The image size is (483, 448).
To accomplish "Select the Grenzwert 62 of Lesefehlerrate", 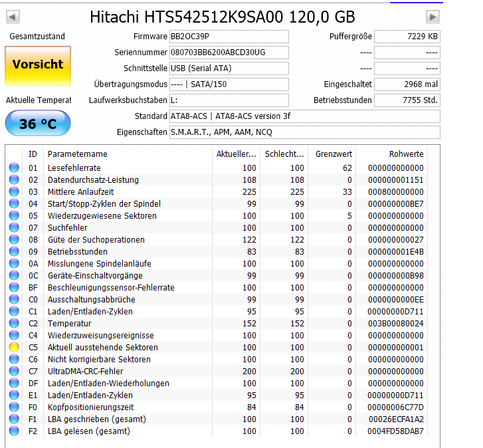I will pos(347,168).
